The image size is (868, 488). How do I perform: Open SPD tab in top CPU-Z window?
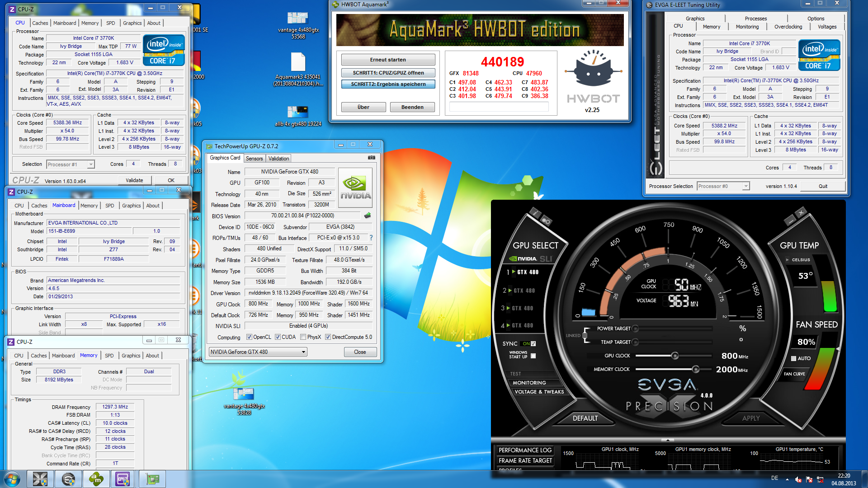(x=110, y=23)
